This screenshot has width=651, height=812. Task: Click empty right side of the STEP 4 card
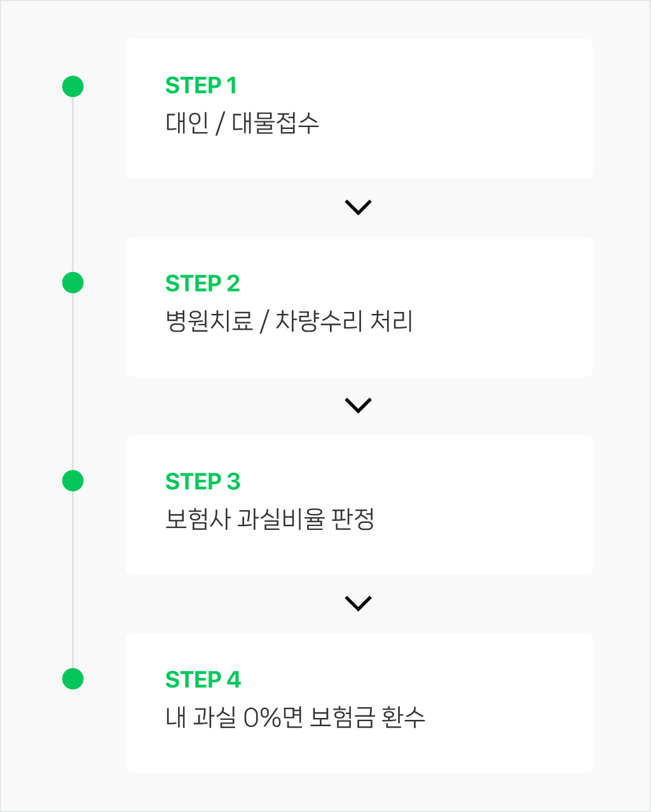coord(509,703)
